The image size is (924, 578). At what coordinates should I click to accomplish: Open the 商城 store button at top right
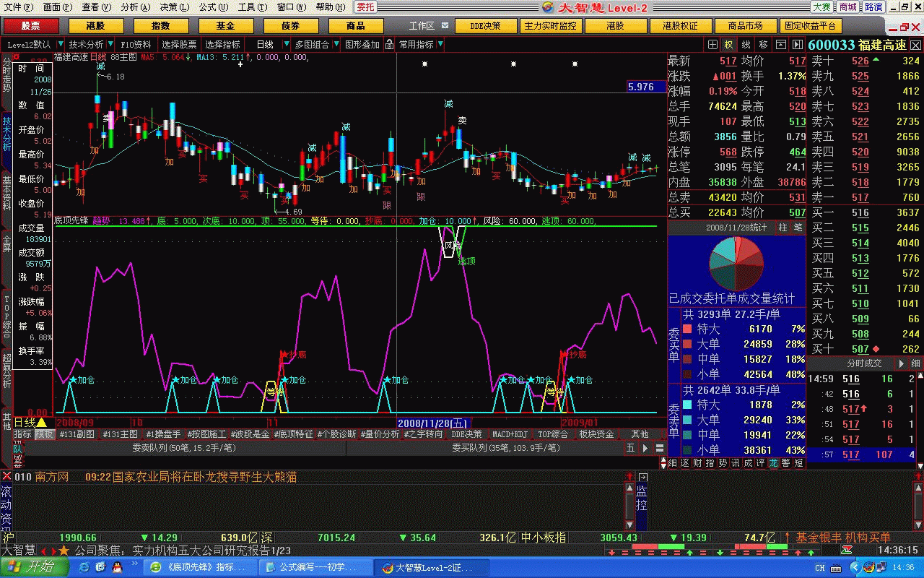pyautogui.click(x=847, y=7)
